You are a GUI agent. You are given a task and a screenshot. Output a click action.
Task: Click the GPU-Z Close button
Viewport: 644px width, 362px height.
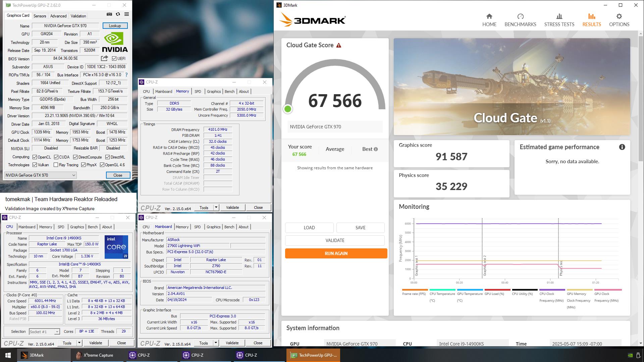(118, 175)
